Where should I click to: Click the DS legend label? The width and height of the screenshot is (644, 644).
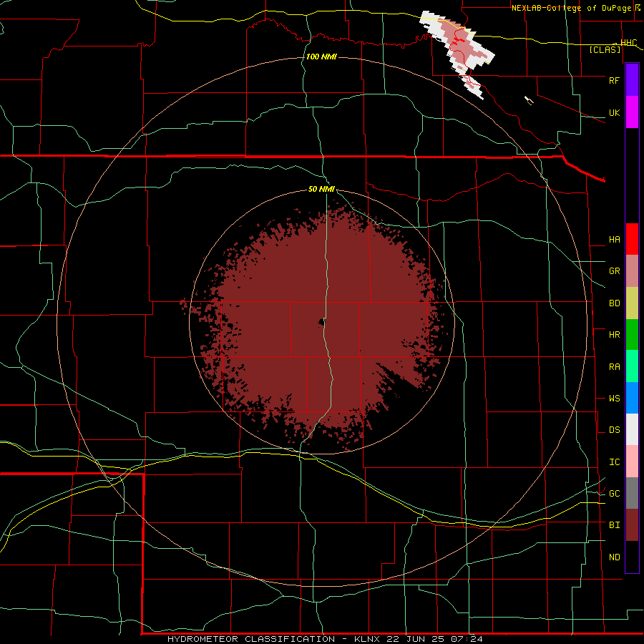point(614,430)
